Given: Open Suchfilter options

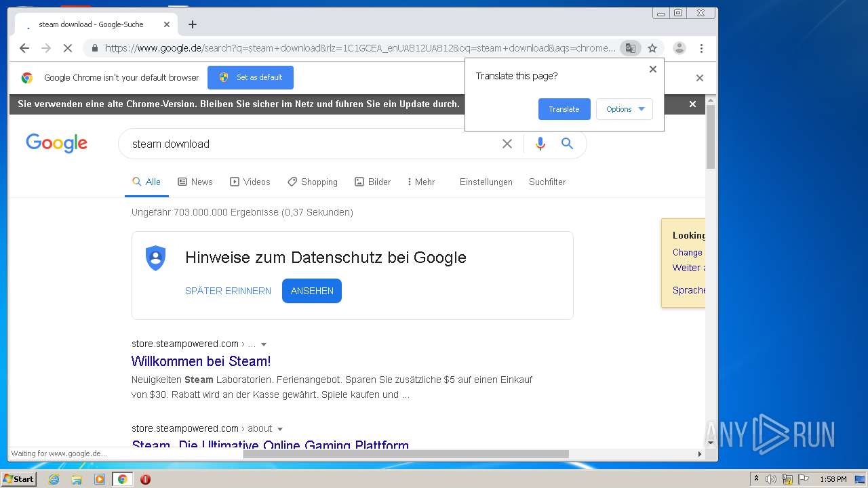Looking at the screenshot, I should [547, 182].
